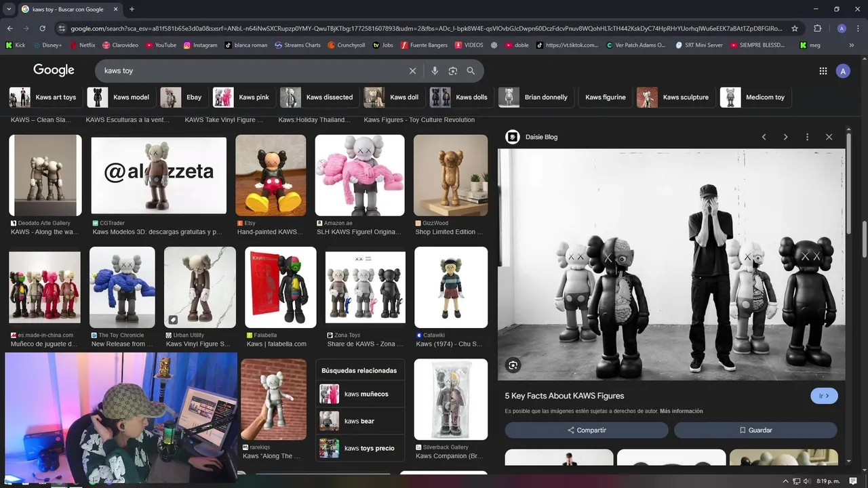The image size is (868, 488).
Task: Open the Catawiki Chu S figure thumbnail
Action: (x=451, y=287)
